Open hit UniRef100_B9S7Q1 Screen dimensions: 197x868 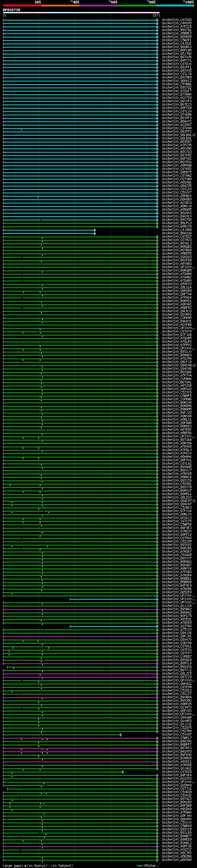click(177, 30)
